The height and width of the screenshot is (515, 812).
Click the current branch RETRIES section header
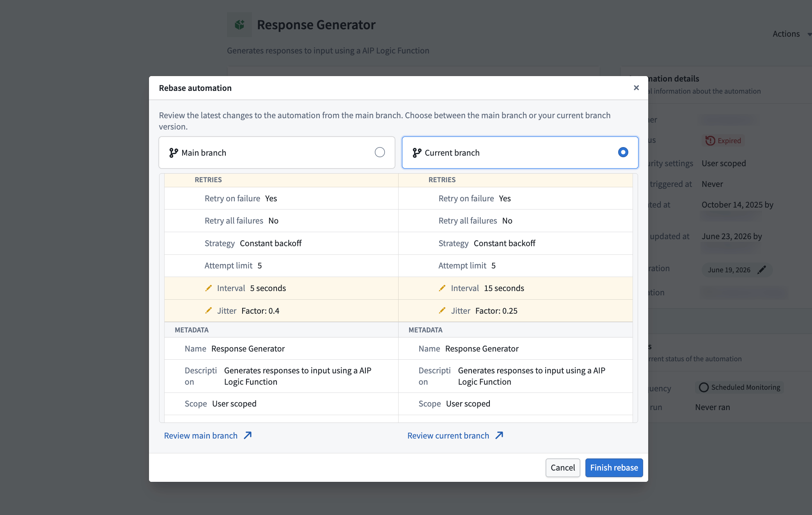coord(515,180)
